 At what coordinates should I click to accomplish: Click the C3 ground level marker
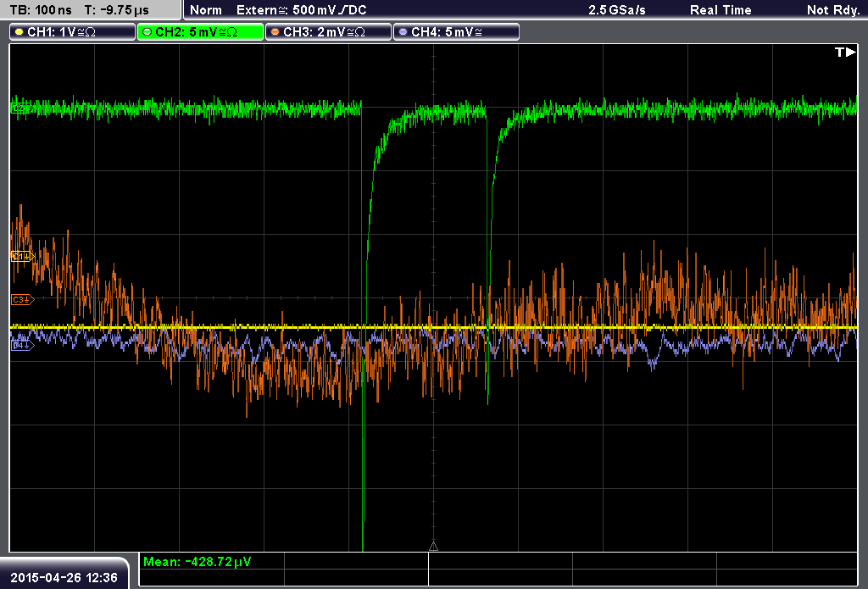[x=22, y=299]
